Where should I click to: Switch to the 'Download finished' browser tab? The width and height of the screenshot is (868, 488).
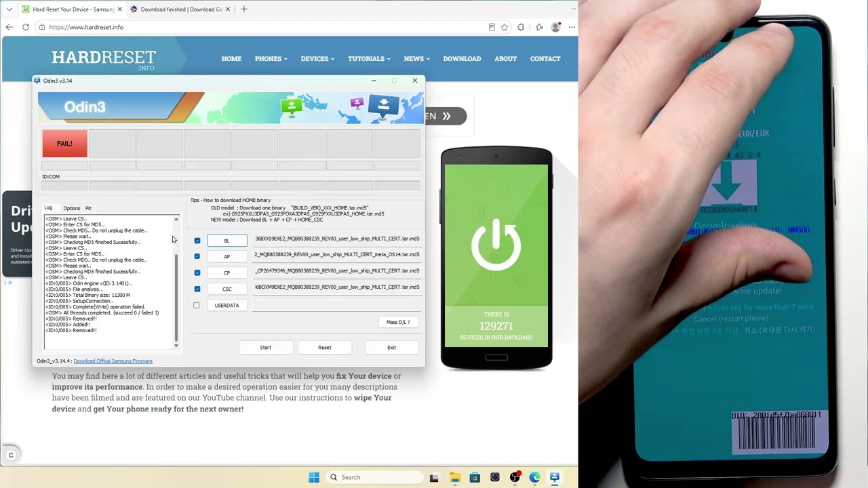click(181, 9)
